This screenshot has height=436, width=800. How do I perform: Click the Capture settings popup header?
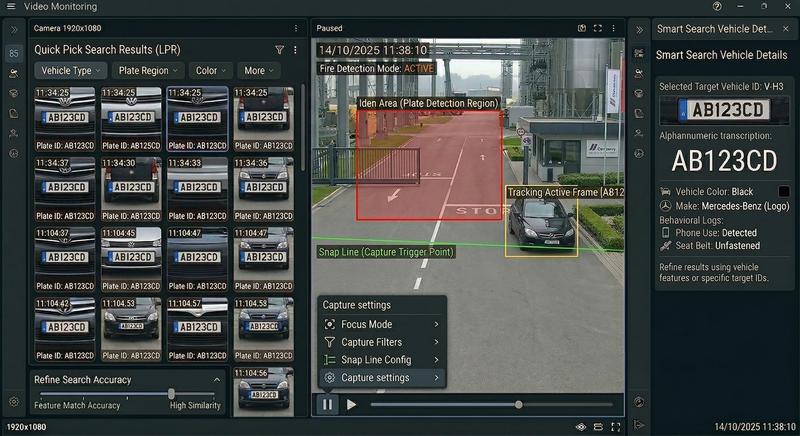click(x=357, y=305)
